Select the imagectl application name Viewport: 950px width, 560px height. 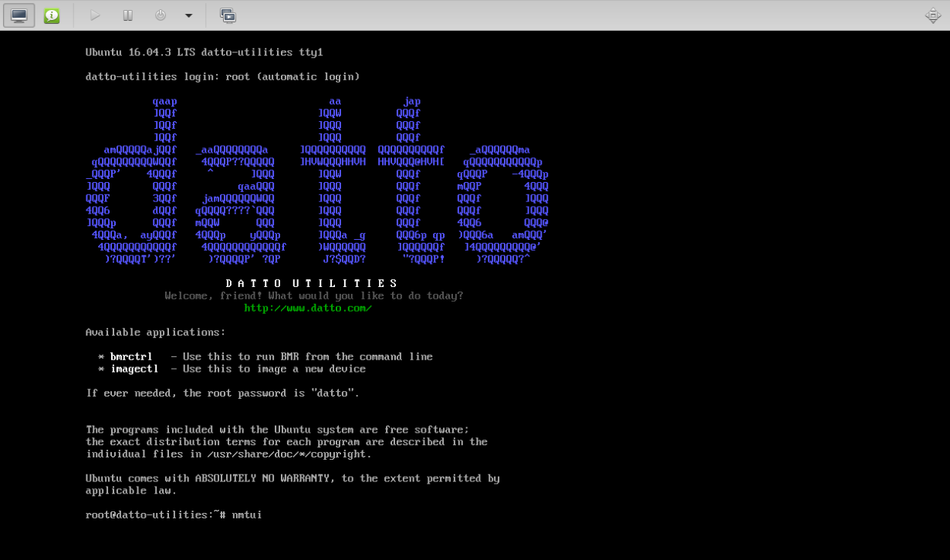pos(134,369)
